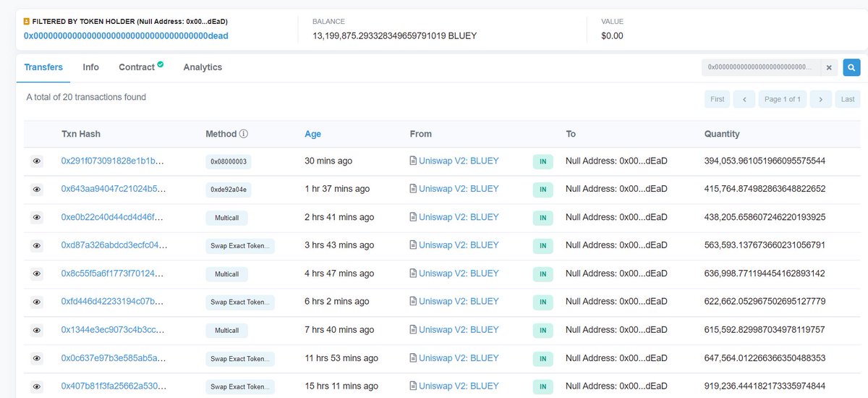Open the verified Contract tab

point(141,67)
